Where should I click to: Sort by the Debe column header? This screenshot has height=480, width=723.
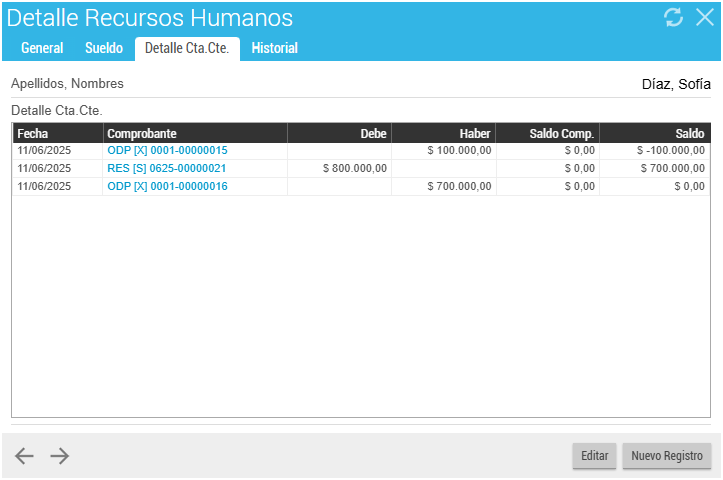point(339,133)
